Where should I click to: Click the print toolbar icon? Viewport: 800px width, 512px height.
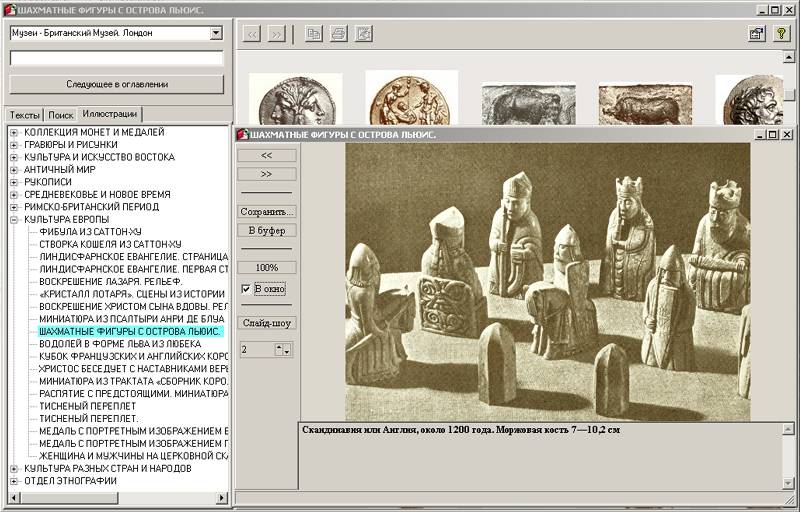[339, 34]
